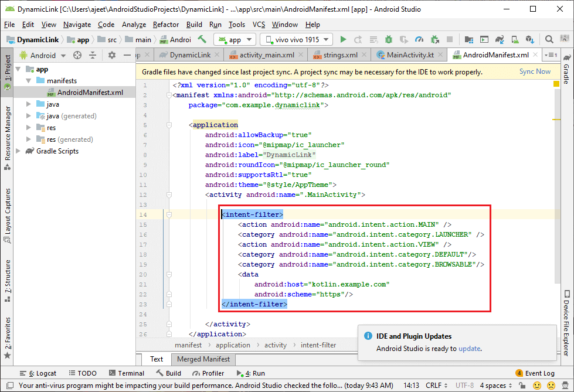Screen dimensions: 574x392
Task: Attach debugger to Android process icon
Action: pyautogui.click(x=435, y=39)
